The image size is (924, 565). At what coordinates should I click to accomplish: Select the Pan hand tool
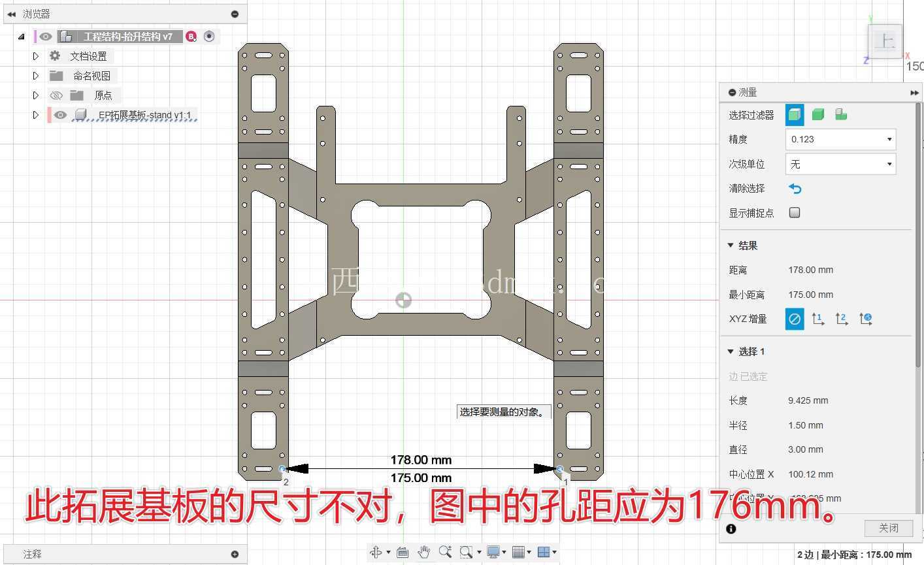pyautogui.click(x=423, y=553)
